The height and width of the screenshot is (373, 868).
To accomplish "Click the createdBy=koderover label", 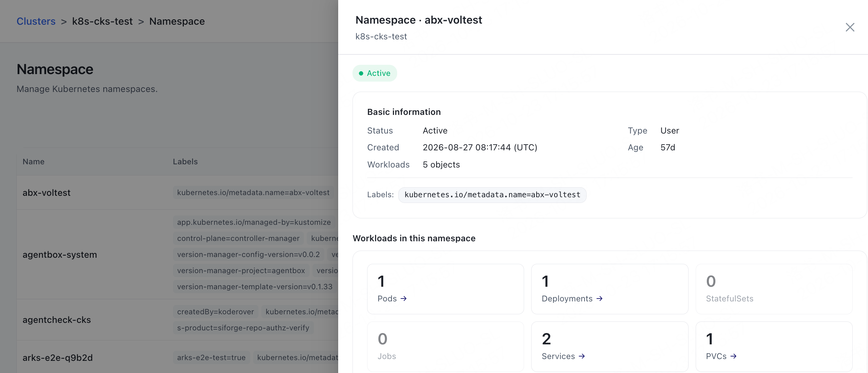I will pyautogui.click(x=216, y=312).
